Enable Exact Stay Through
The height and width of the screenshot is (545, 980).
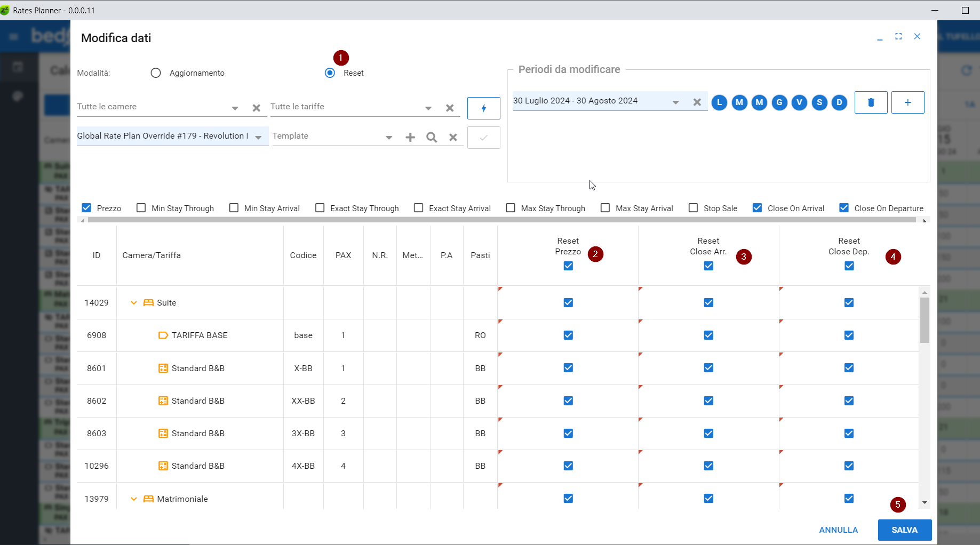320,208
